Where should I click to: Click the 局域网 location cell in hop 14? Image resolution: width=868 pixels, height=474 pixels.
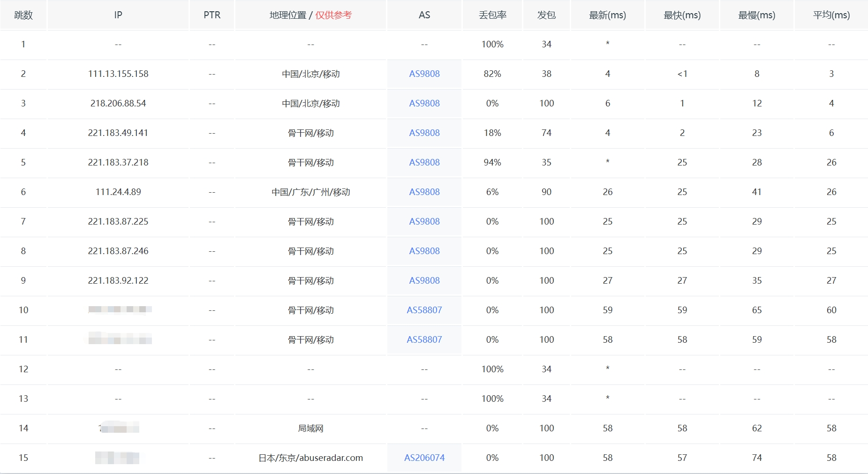click(x=310, y=428)
